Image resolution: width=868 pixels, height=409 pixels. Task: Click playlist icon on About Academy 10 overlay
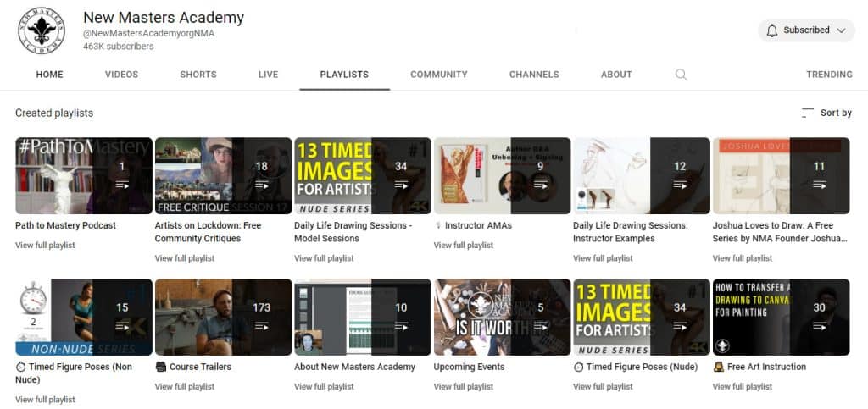coord(401,327)
